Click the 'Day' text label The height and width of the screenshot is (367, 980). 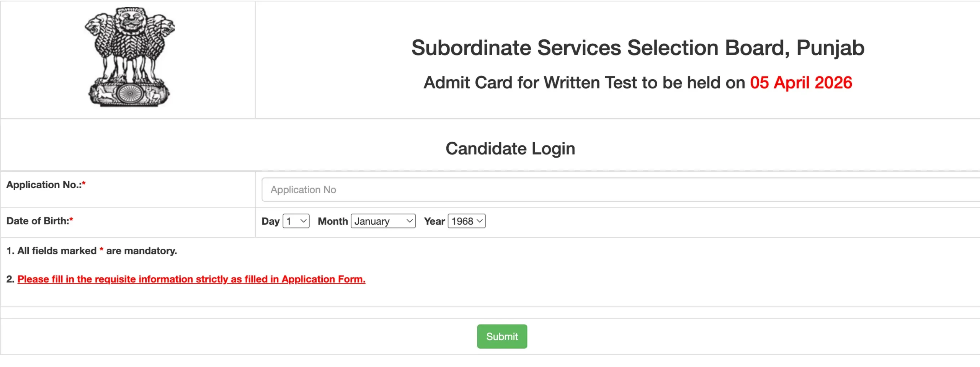[270, 221]
